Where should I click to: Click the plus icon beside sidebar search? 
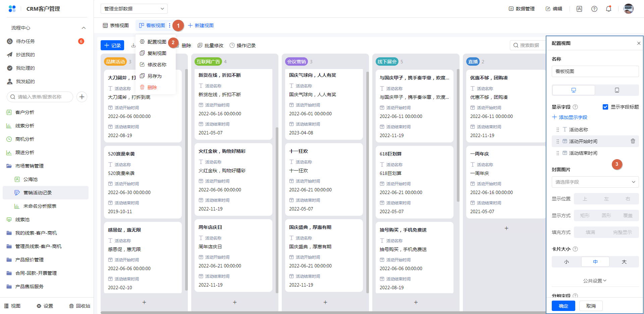tap(82, 97)
